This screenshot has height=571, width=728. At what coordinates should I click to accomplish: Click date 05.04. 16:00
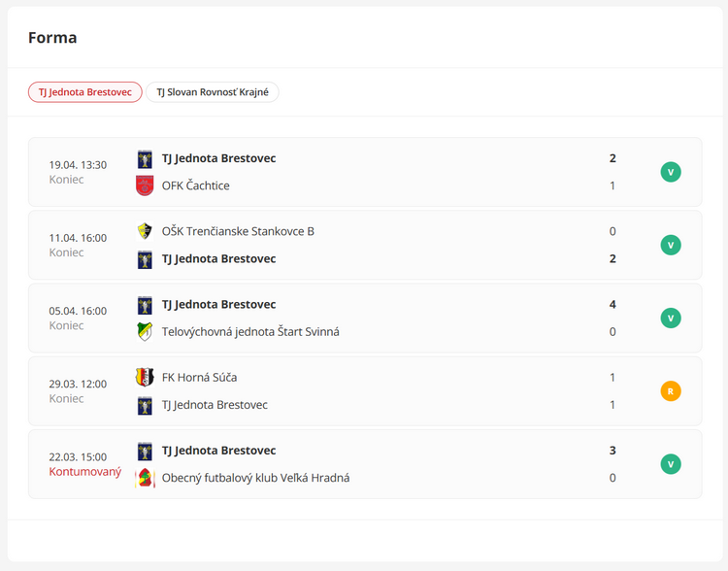(x=78, y=311)
